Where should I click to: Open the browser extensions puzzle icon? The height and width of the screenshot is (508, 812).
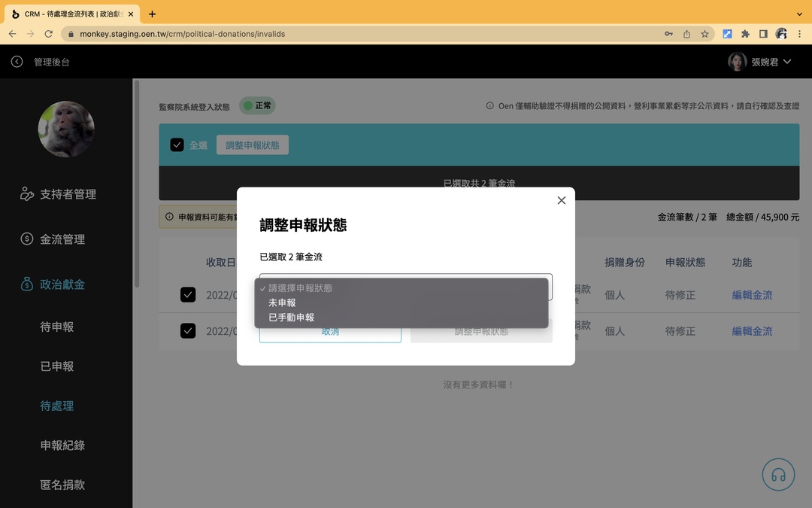(x=745, y=33)
